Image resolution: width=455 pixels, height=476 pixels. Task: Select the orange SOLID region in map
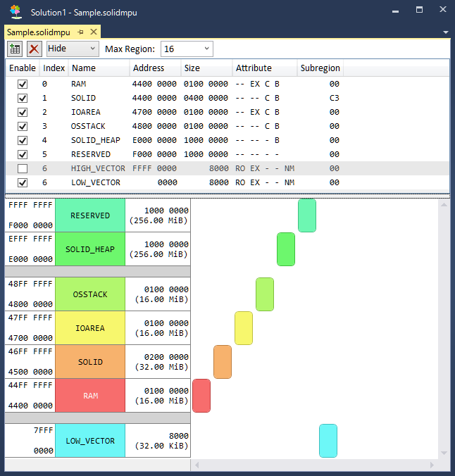(x=90, y=362)
